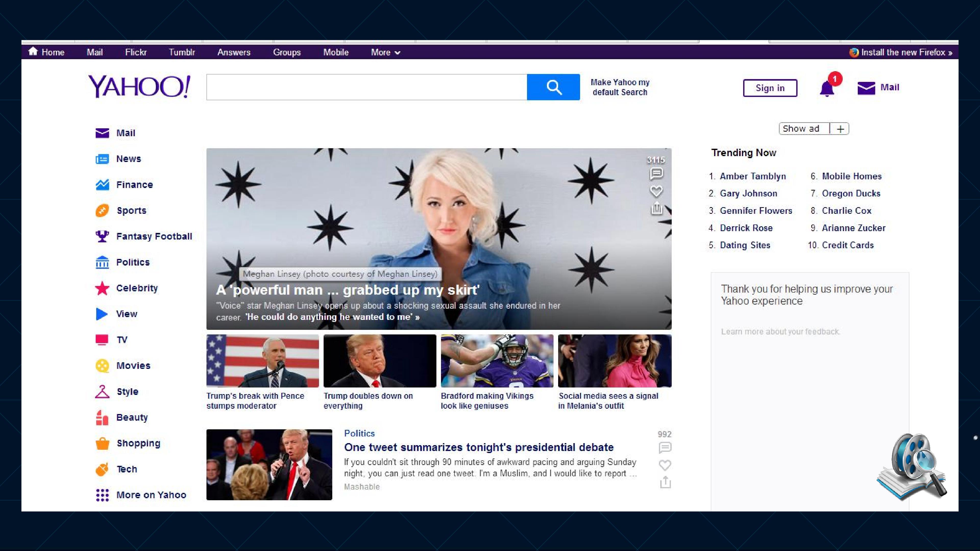This screenshot has height=551, width=980.
Task: Click the Politics category label above debate article
Action: (x=359, y=433)
